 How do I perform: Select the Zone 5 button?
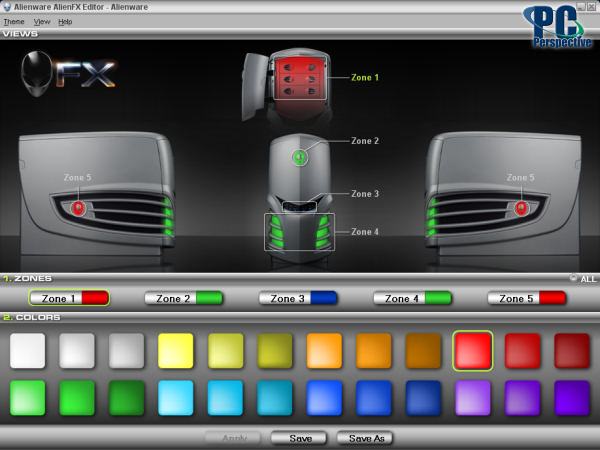pyautogui.click(x=527, y=298)
